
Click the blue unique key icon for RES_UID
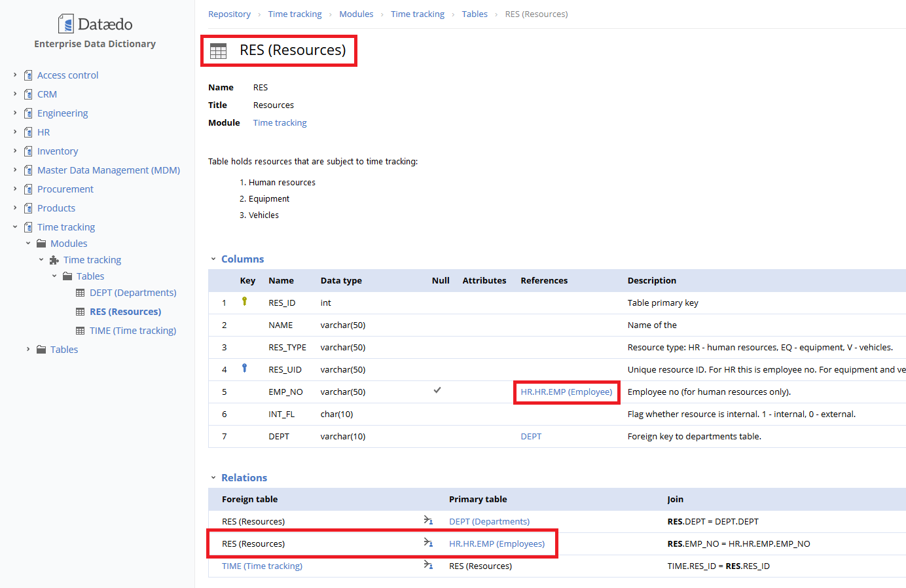[245, 368]
